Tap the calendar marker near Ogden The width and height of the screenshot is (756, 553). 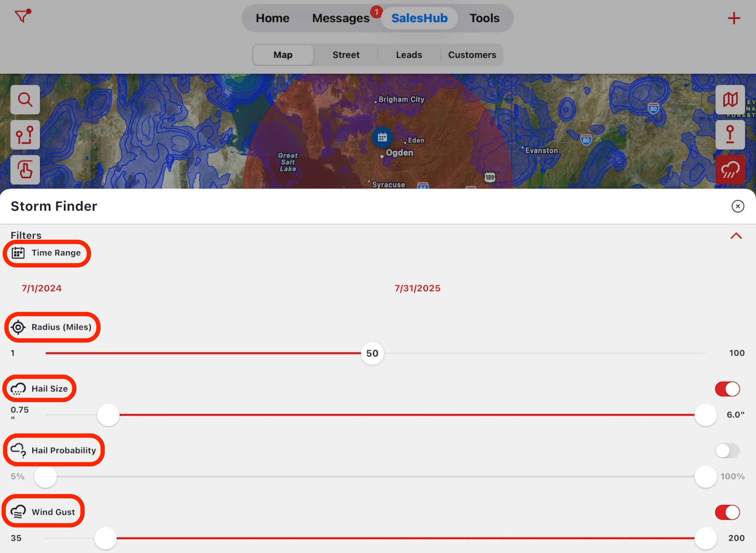click(382, 137)
